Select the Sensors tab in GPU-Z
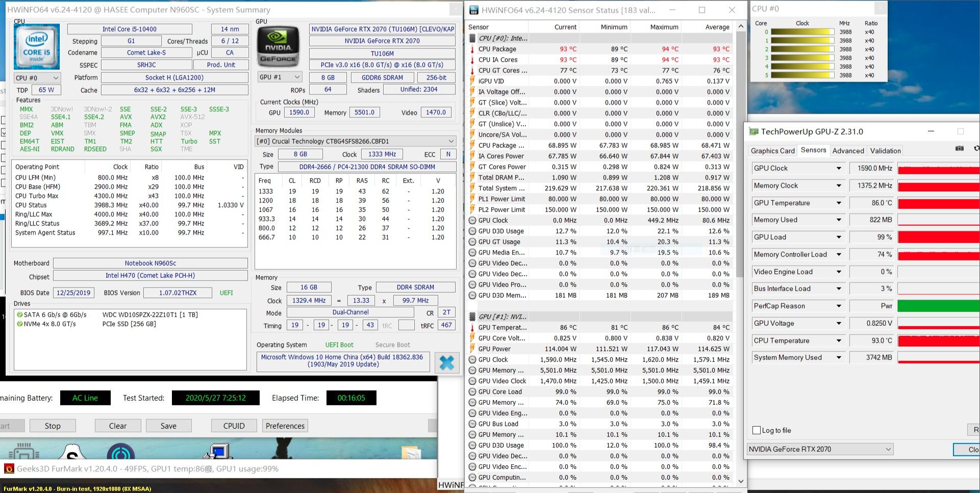 pos(814,150)
